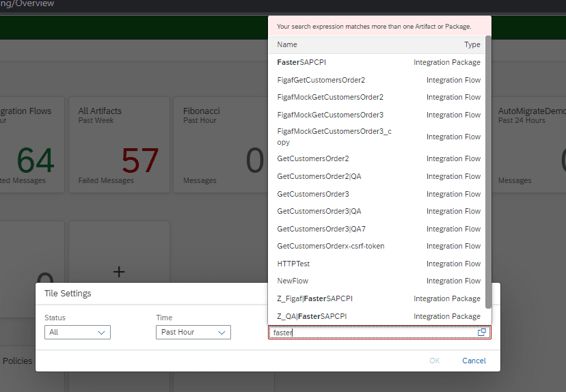Select GetCustomersOrder3|QA suggestion
The width and height of the screenshot is (566, 392).
(378, 211)
